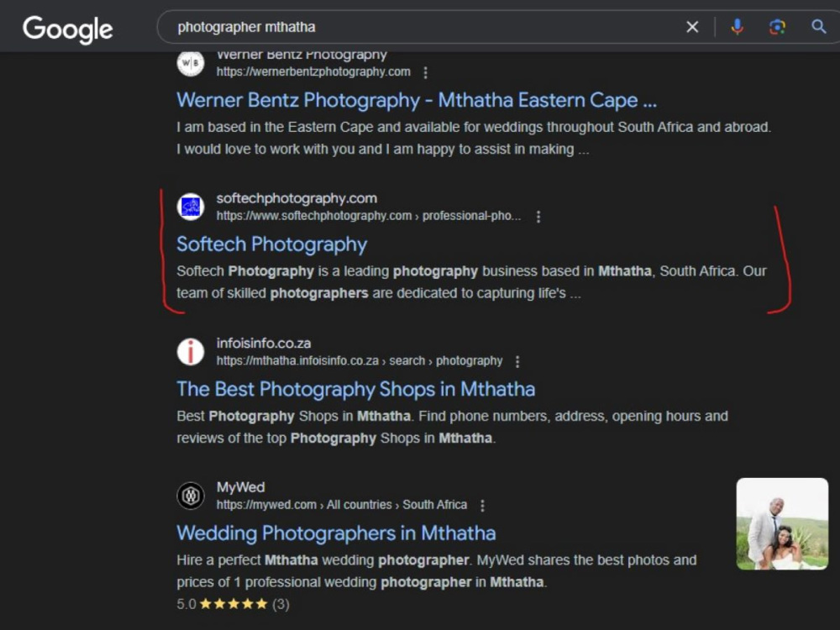Open Werner Bentz Photography favicon
The image size is (840, 630).
pyautogui.click(x=191, y=63)
